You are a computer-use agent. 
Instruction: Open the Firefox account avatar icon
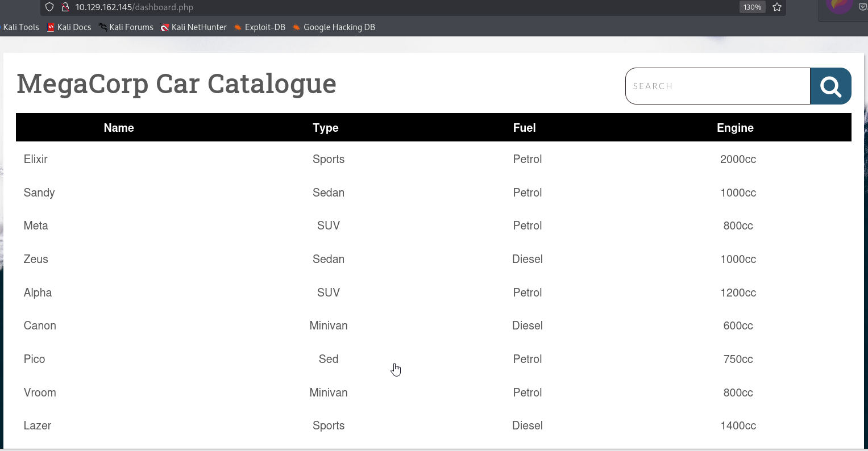click(x=838, y=6)
